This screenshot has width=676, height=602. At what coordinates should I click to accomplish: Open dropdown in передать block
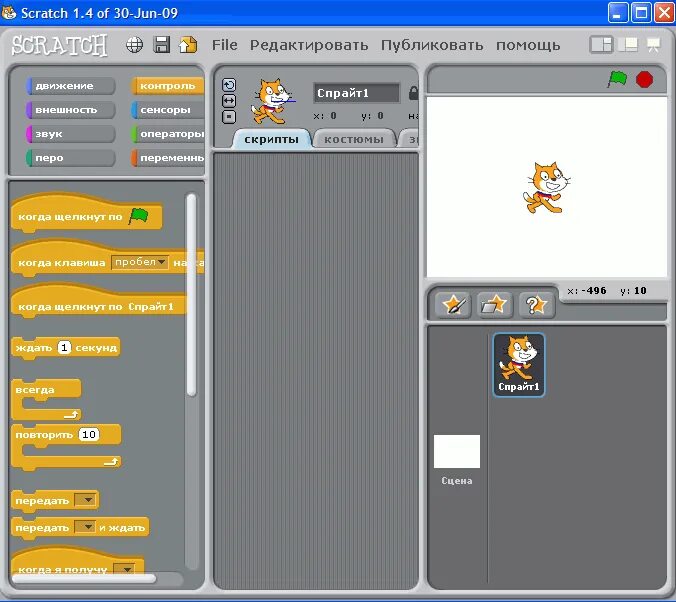[85, 500]
